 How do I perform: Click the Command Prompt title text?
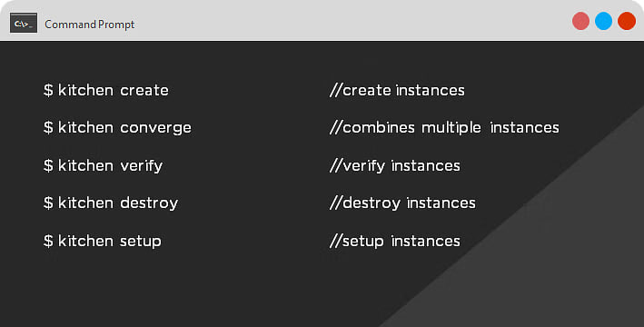(90, 25)
